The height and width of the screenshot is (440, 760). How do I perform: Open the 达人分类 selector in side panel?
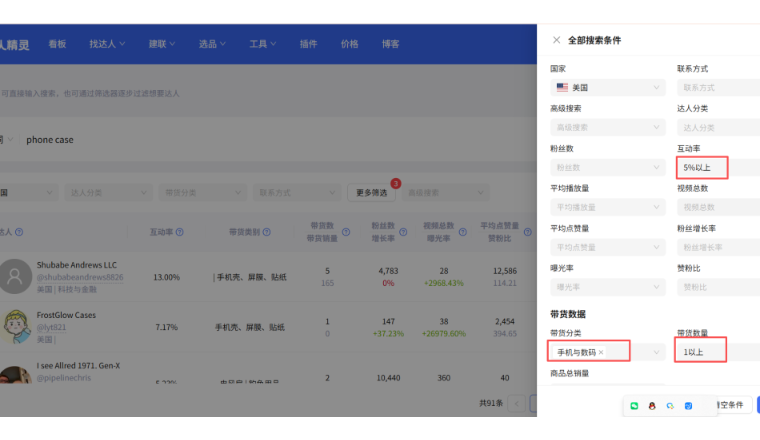[x=718, y=127]
